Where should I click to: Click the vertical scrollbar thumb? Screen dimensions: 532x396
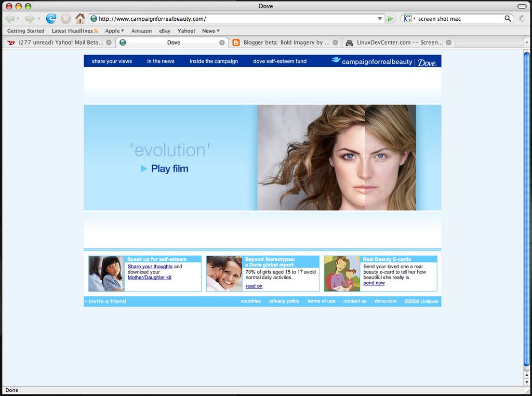click(527, 209)
